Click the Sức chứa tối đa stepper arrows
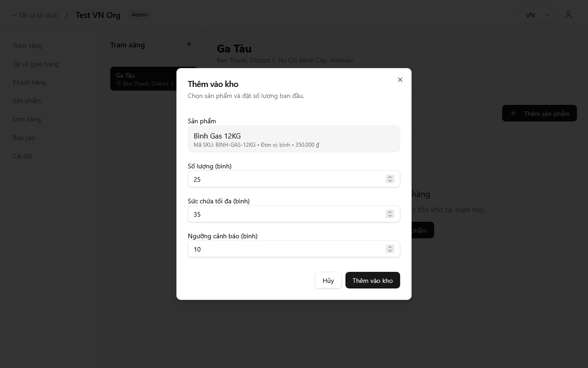 point(390,214)
